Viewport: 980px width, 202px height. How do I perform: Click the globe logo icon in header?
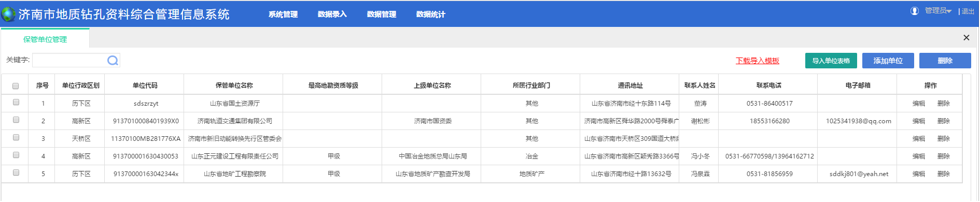8,14
